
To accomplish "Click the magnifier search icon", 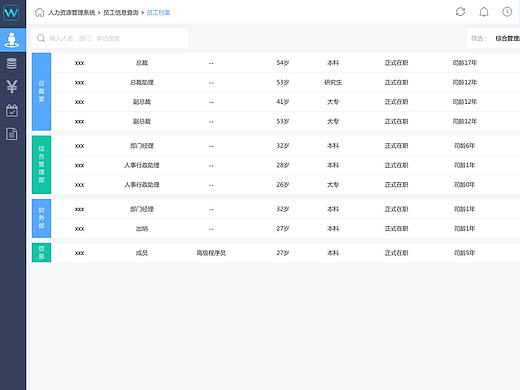I will click(x=41, y=38).
